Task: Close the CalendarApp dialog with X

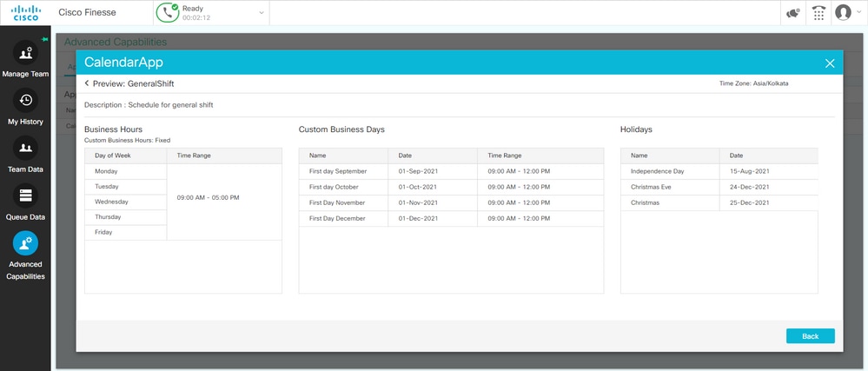Action: click(830, 63)
